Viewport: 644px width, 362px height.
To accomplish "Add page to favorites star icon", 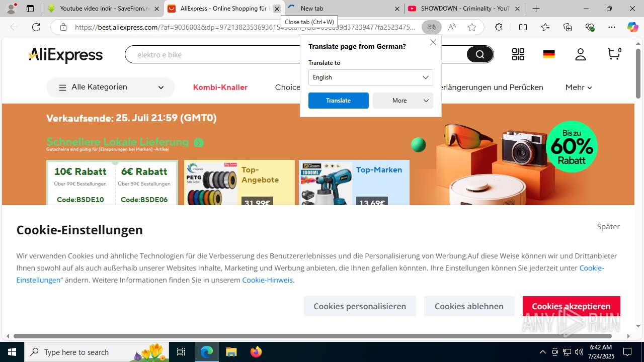I will pyautogui.click(x=472, y=27).
